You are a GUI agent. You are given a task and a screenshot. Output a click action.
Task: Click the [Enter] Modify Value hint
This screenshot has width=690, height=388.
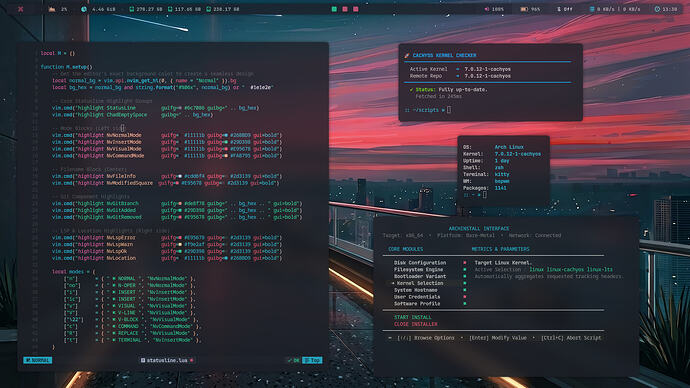(498, 338)
